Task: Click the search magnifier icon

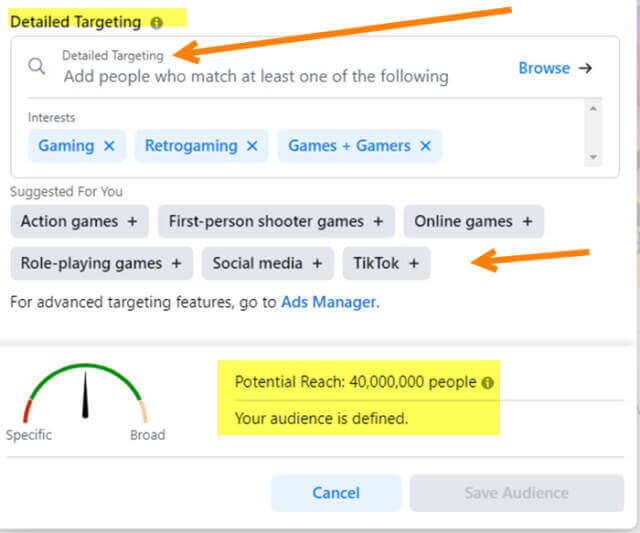Action: (x=36, y=66)
